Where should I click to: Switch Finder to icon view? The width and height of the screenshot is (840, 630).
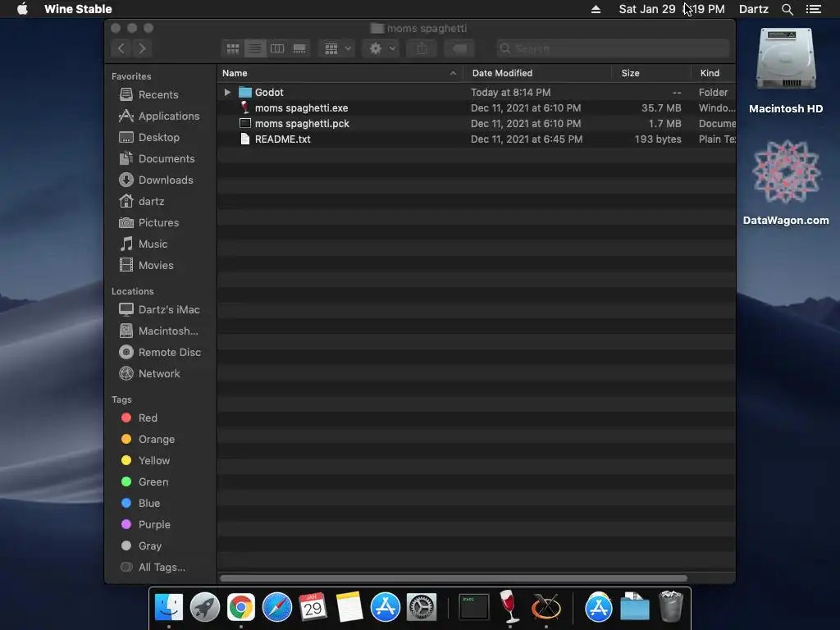[232, 48]
